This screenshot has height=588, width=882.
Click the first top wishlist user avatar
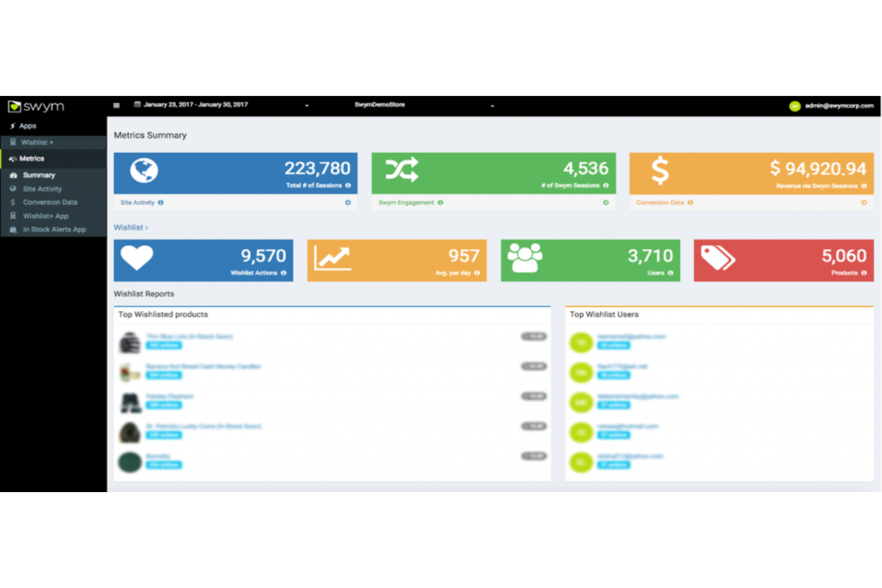[x=581, y=343]
